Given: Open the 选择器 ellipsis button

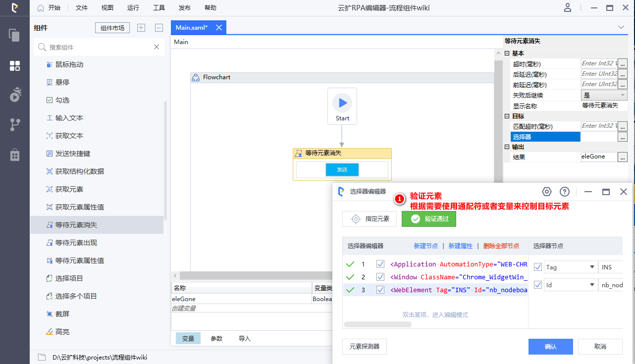Looking at the screenshot, I should point(623,137).
